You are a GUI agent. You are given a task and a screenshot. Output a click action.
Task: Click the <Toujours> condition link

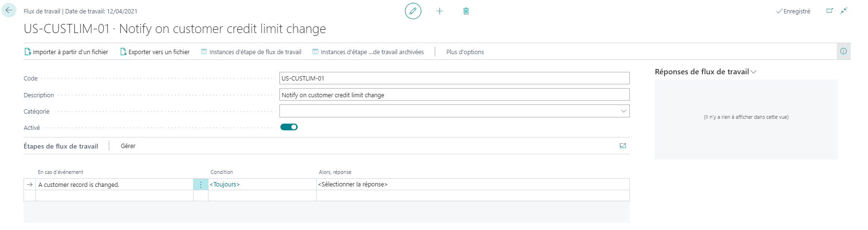(x=225, y=184)
